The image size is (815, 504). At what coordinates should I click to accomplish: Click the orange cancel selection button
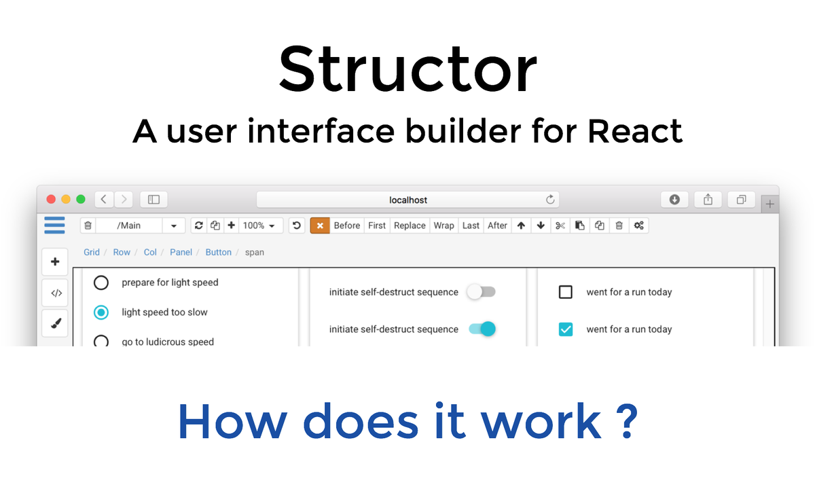320,226
